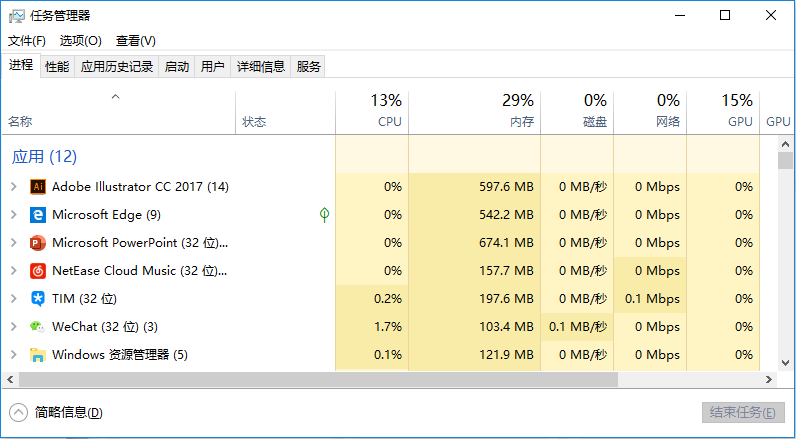
Task: Click the 结束任务(E) button
Action: pos(744,413)
